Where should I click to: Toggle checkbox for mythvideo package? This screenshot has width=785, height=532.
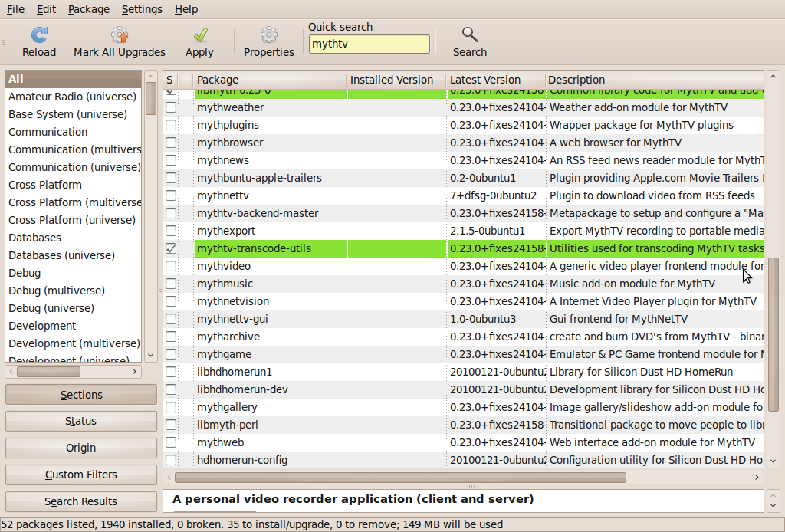171,266
